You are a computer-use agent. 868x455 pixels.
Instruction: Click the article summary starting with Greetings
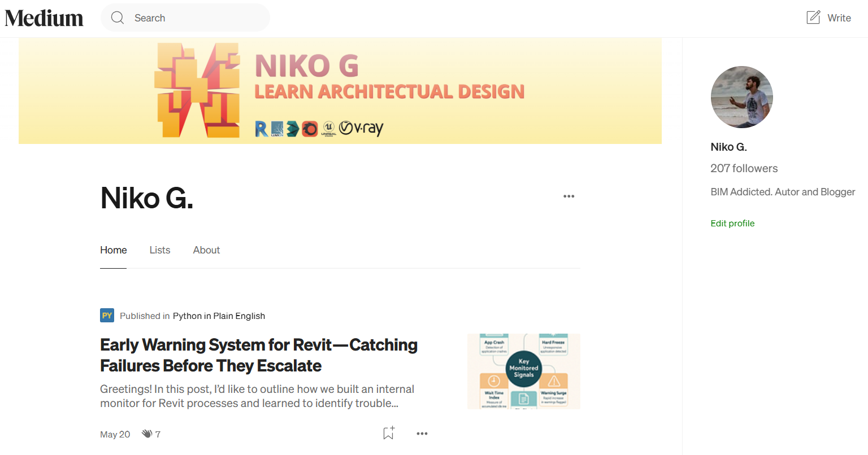pos(257,396)
